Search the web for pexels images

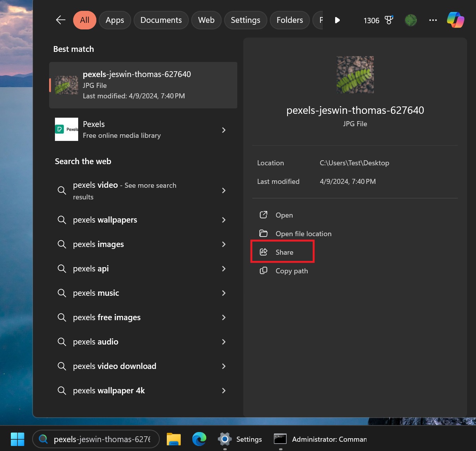[143, 244]
